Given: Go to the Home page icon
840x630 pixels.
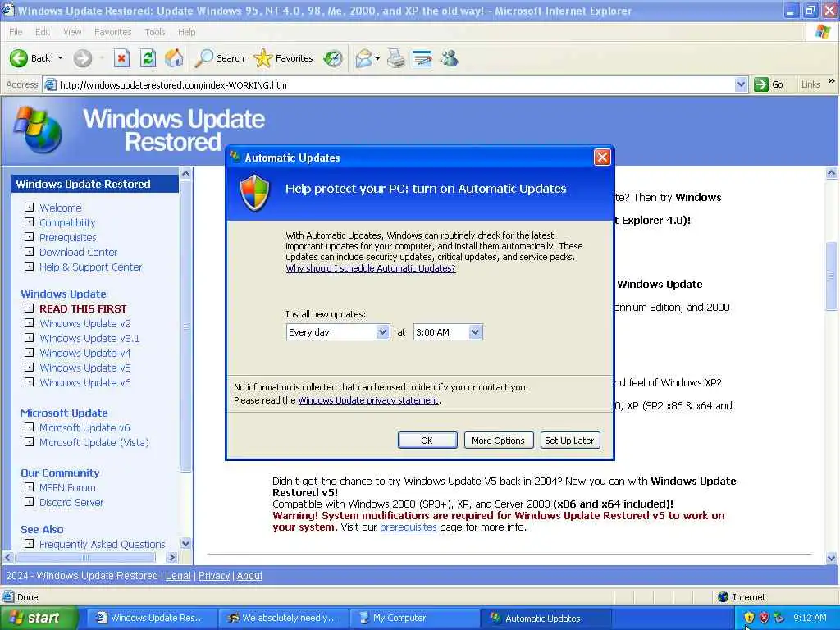Looking at the screenshot, I should (x=174, y=58).
